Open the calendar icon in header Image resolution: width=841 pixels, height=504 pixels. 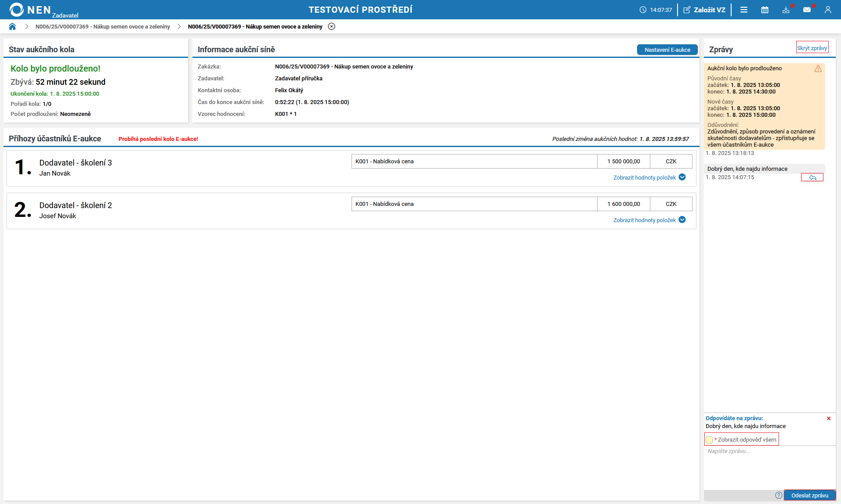[765, 10]
